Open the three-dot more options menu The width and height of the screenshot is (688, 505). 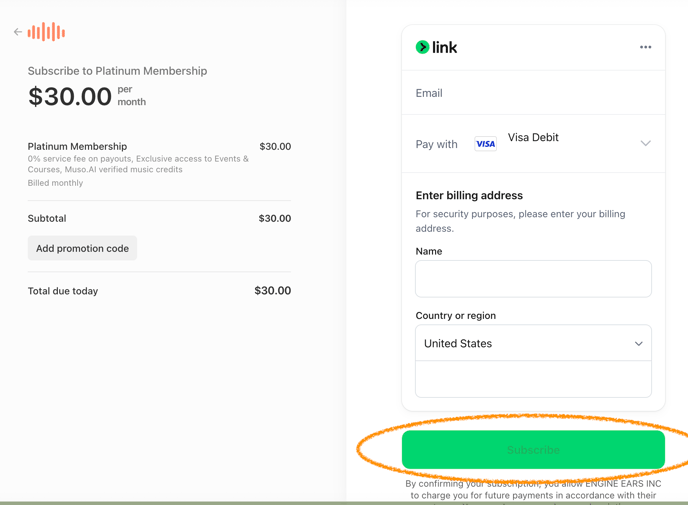[x=645, y=47]
